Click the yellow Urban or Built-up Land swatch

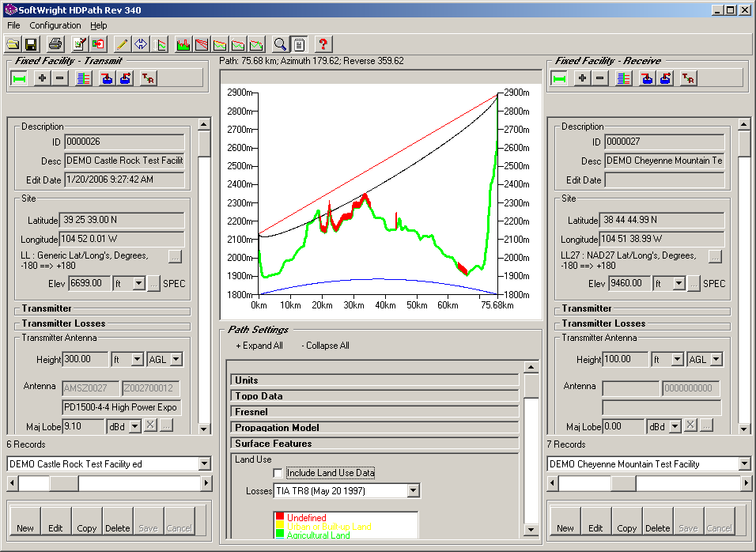[280, 525]
